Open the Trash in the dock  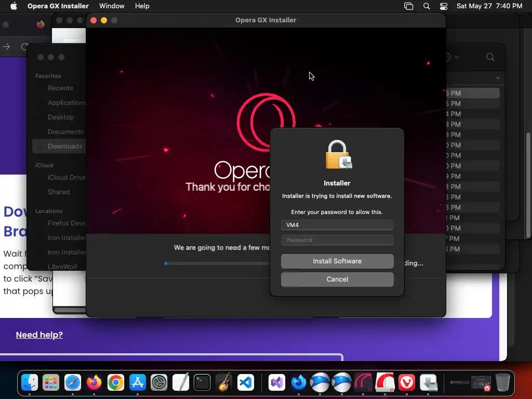[502, 382]
